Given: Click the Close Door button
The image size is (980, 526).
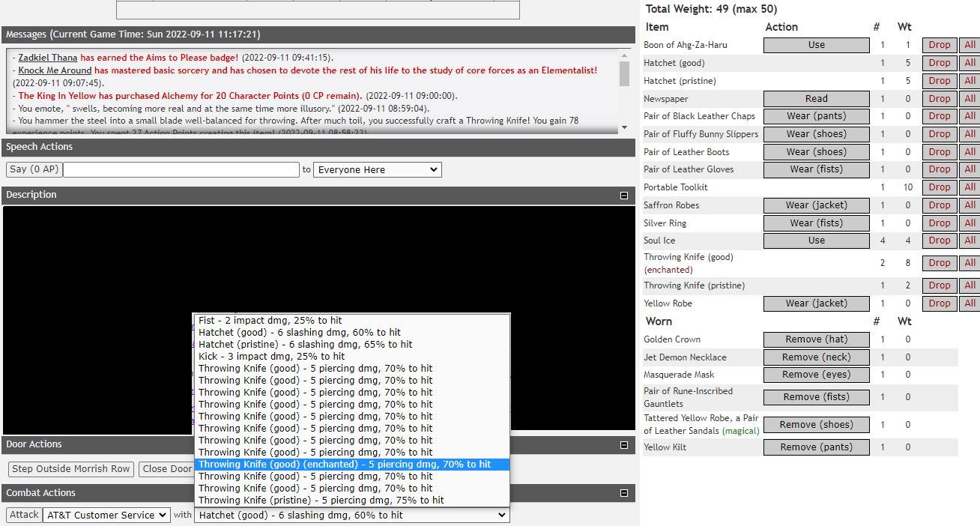Looking at the screenshot, I should click(x=168, y=469).
